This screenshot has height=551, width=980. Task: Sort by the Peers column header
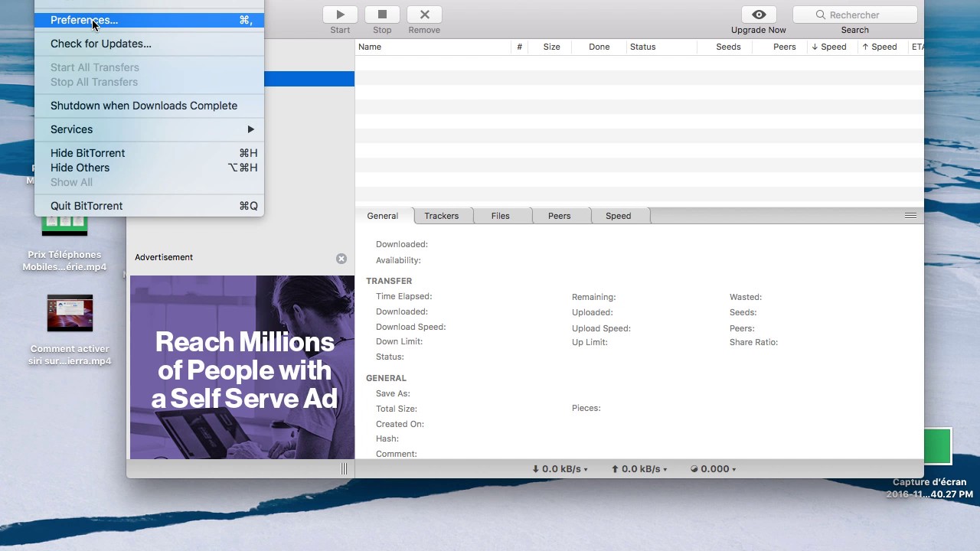(x=779, y=47)
